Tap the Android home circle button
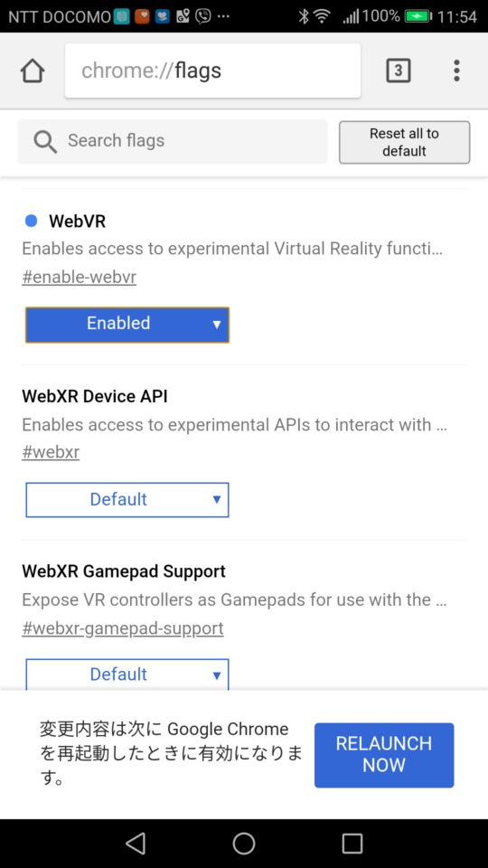This screenshot has width=488, height=868. tap(244, 843)
